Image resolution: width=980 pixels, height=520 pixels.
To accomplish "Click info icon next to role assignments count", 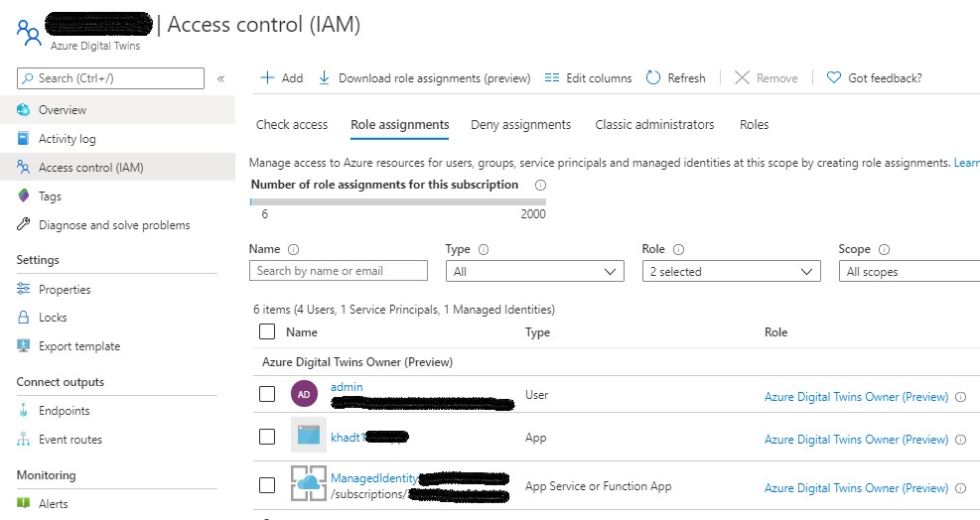I will coord(540,185).
